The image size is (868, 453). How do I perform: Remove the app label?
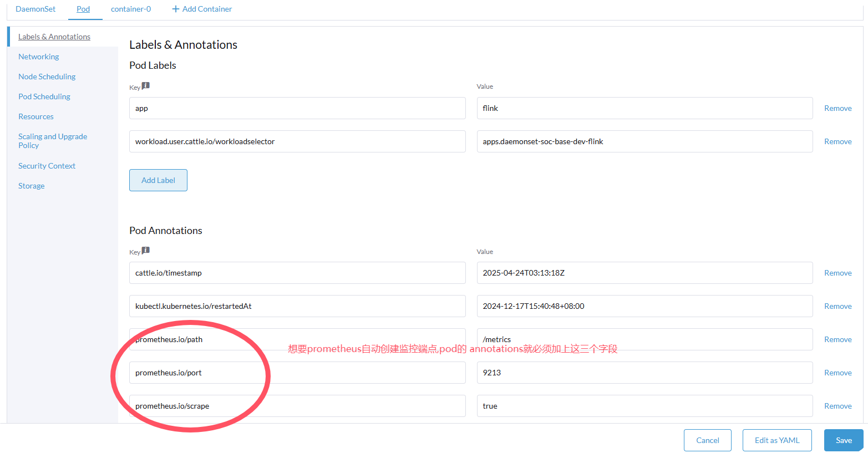[838, 108]
